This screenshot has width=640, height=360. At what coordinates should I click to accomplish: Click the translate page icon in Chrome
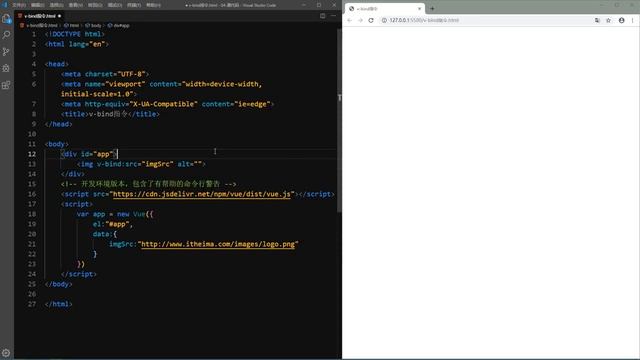(x=597, y=20)
